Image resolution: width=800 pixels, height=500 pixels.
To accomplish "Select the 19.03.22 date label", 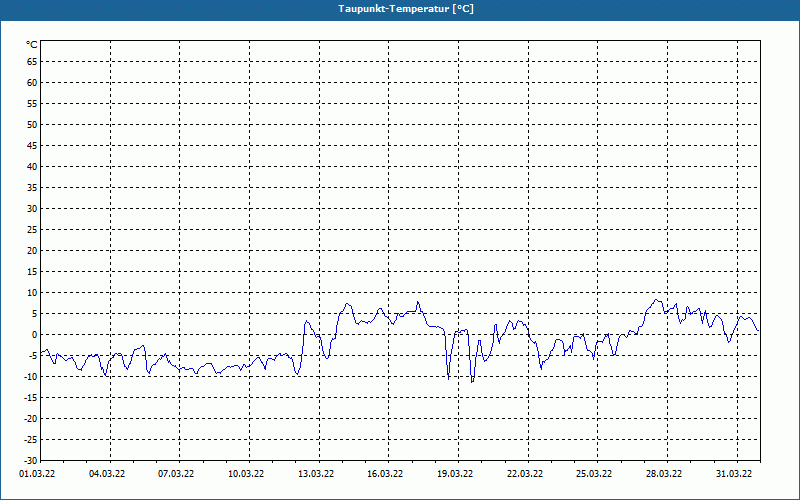I will [x=455, y=474].
